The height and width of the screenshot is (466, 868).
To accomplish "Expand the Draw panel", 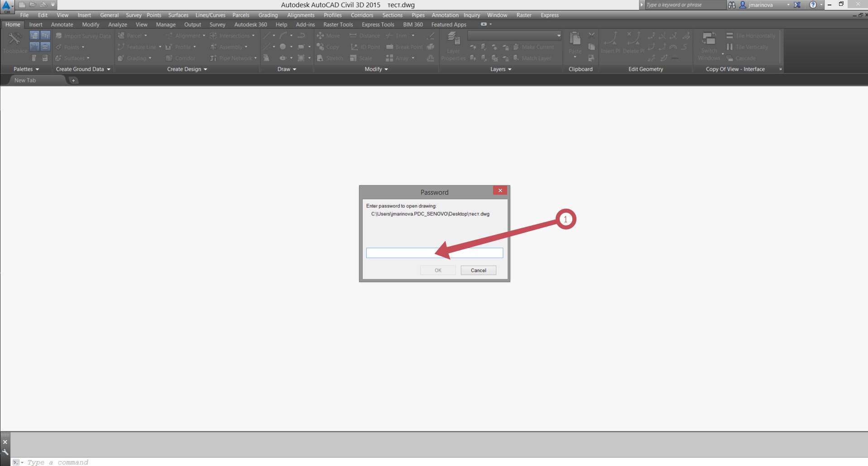I will (x=287, y=69).
